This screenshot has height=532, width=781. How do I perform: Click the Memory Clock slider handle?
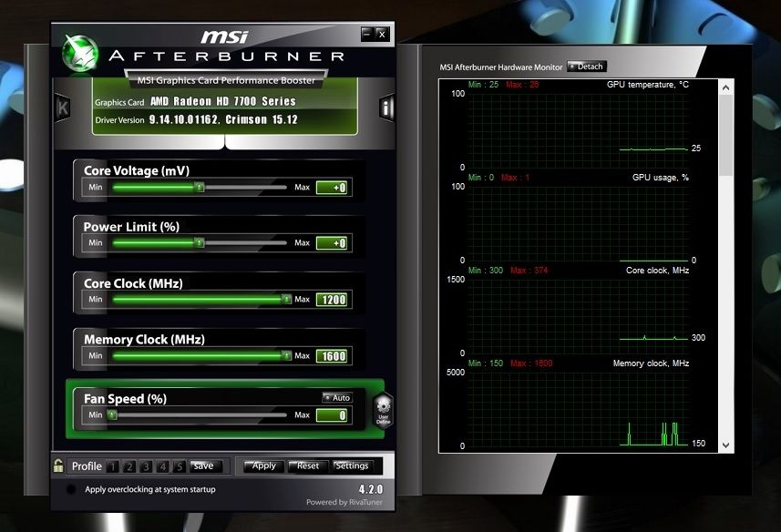[286, 355]
